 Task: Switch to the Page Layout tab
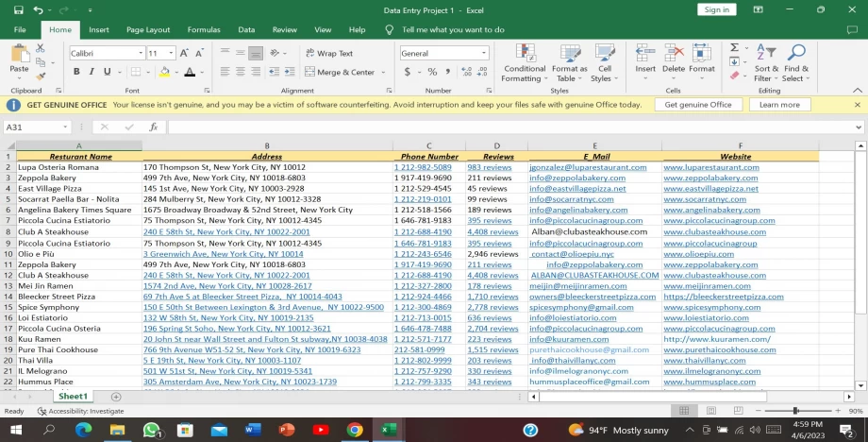(x=148, y=29)
